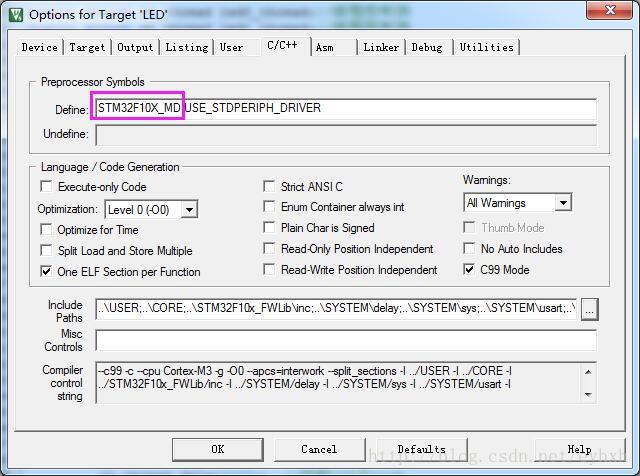Go to the Output tab
This screenshot has height=476, width=640.
[x=135, y=47]
